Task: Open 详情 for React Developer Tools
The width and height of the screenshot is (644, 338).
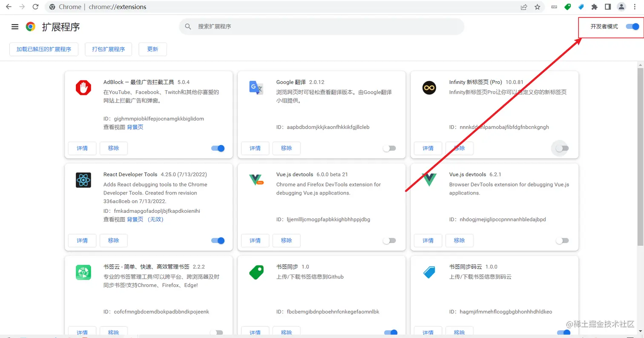Action: 82,241
